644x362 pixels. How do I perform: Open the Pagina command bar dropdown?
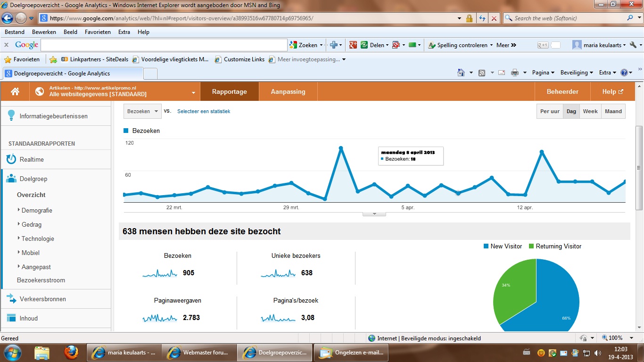(544, 73)
